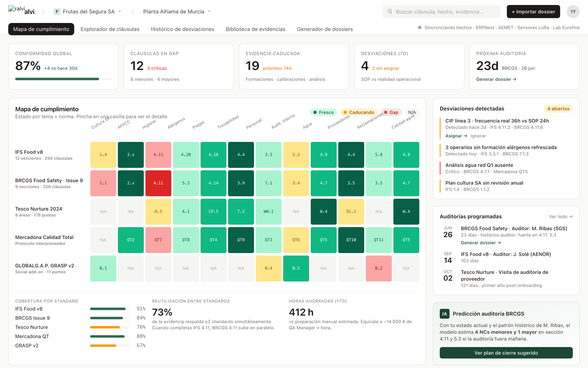This screenshot has width=588, height=368.
Task: Click the Desviaciones (7D) card
Action: point(409,67)
